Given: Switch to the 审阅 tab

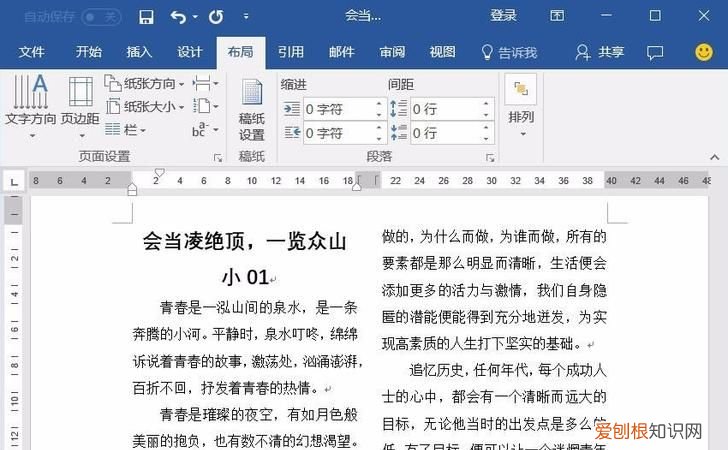Looking at the screenshot, I should pyautogui.click(x=392, y=52).
